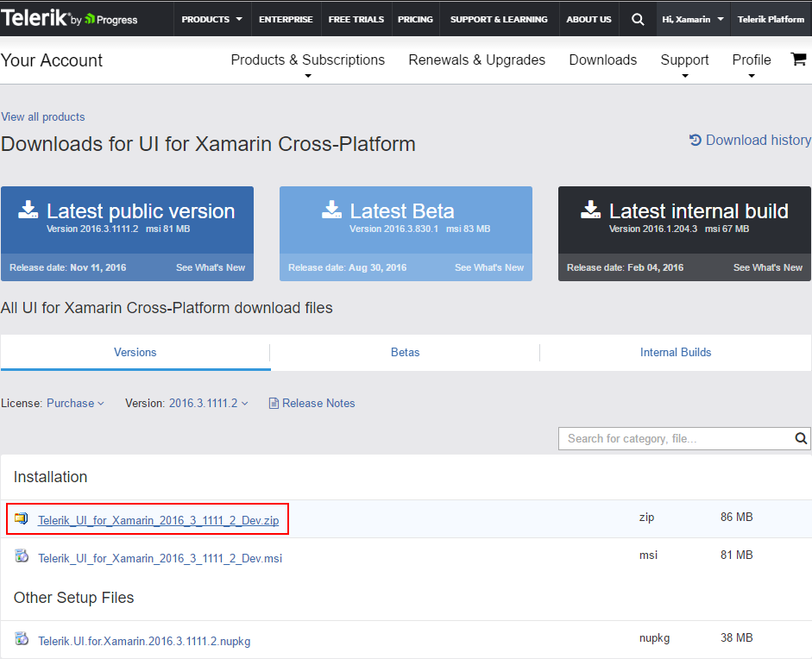The height and width of the screenshot is (659, 812).
Task: Open Renewals & Upgrades page
Action: pyautogui.click(x=477, y=60)
